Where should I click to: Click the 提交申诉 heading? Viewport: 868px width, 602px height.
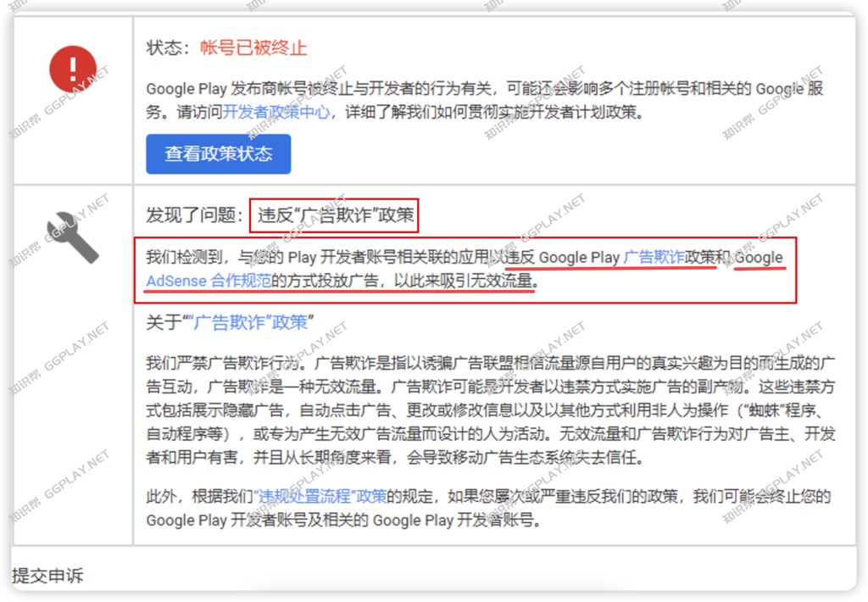pyautogui.click(x=47, y=576)
